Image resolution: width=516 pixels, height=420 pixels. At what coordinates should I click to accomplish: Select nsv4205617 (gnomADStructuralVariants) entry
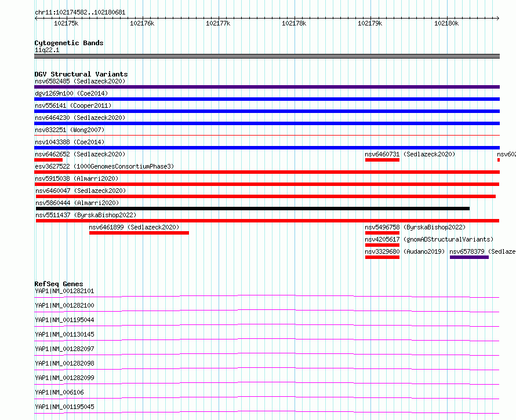coord(429,239)
